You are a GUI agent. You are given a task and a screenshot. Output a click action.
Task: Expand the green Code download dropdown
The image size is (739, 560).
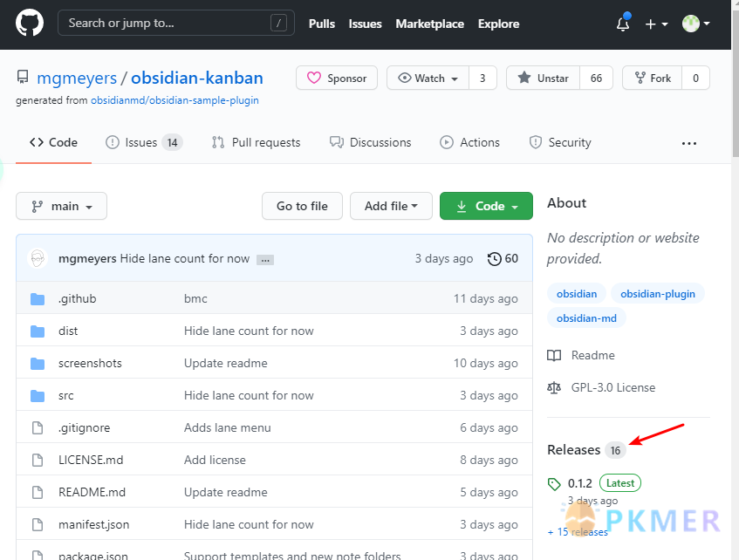point(486,206)
